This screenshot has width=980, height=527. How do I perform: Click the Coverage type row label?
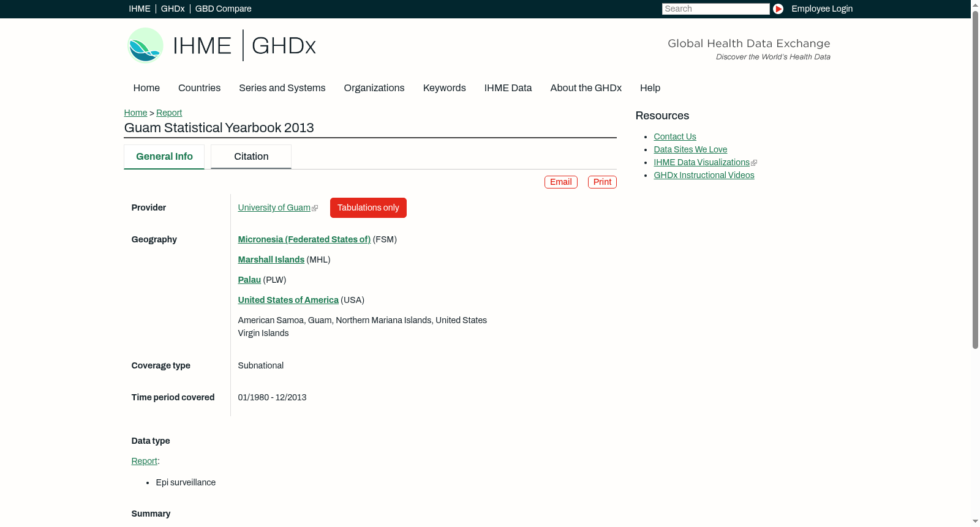[x=161, y=365]
